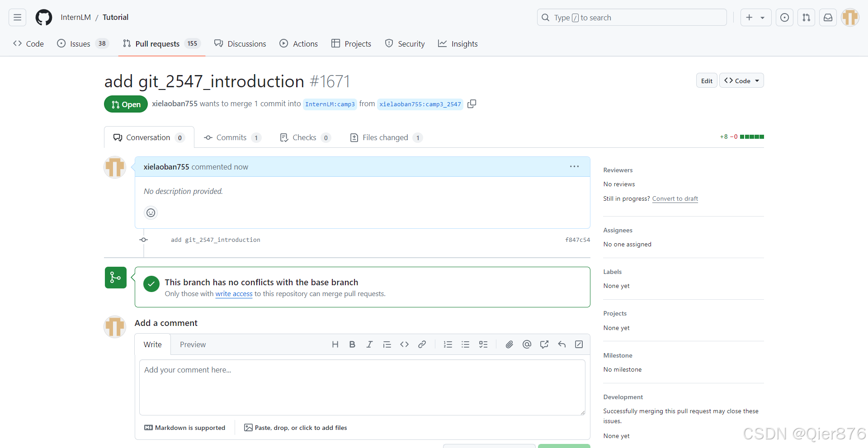Insert a numbered list
Image resolution: width=868 pixels, height=448 pixels.
tap(448, 344)
